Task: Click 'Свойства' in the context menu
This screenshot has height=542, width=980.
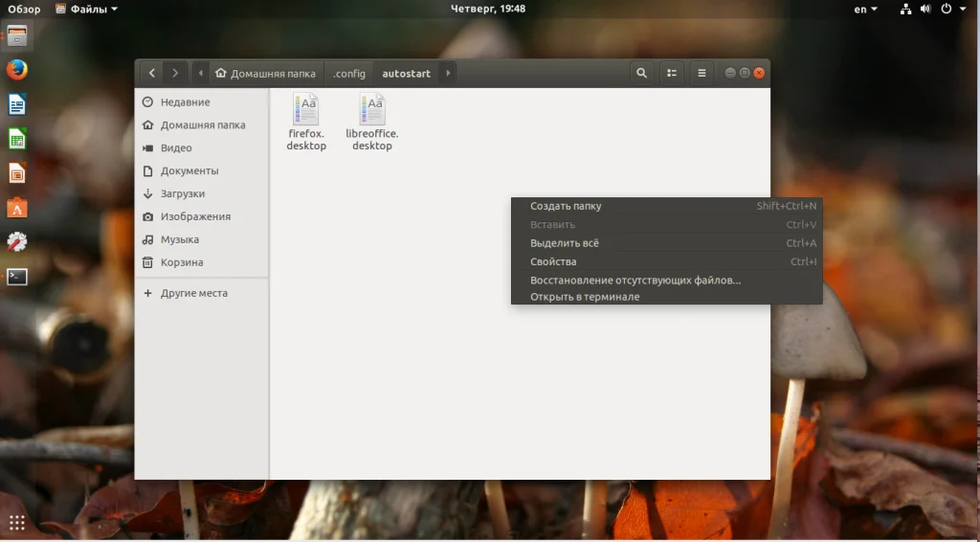Action: (x=553, y=261)
